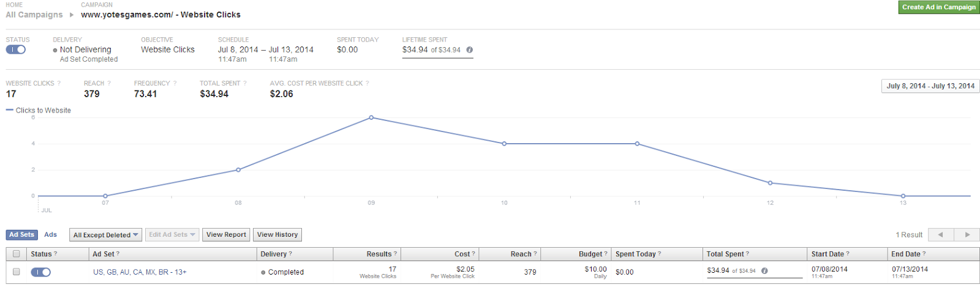Select the checkbox for the US, GB, AU ad set

[17, 272]
